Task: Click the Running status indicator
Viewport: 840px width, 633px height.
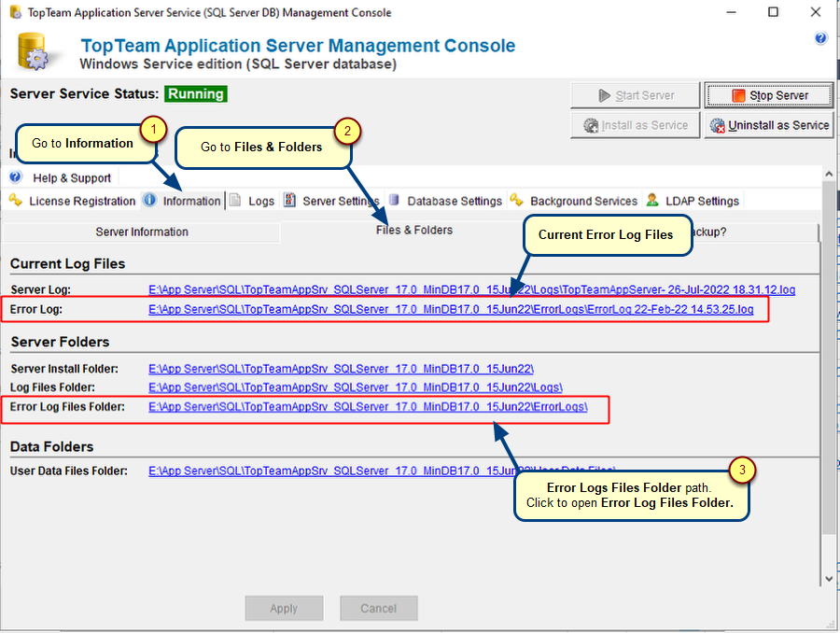Action: (196, 93)
